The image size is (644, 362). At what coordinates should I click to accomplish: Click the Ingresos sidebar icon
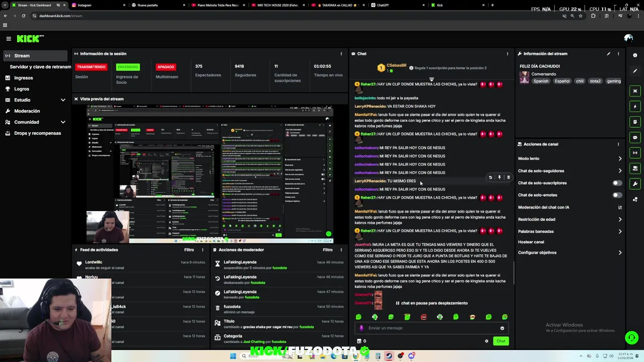click(x=8, y=78)
